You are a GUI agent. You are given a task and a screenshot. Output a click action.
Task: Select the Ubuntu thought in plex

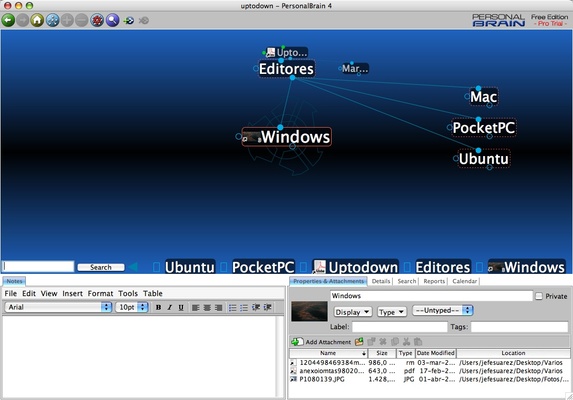(483, 159)
